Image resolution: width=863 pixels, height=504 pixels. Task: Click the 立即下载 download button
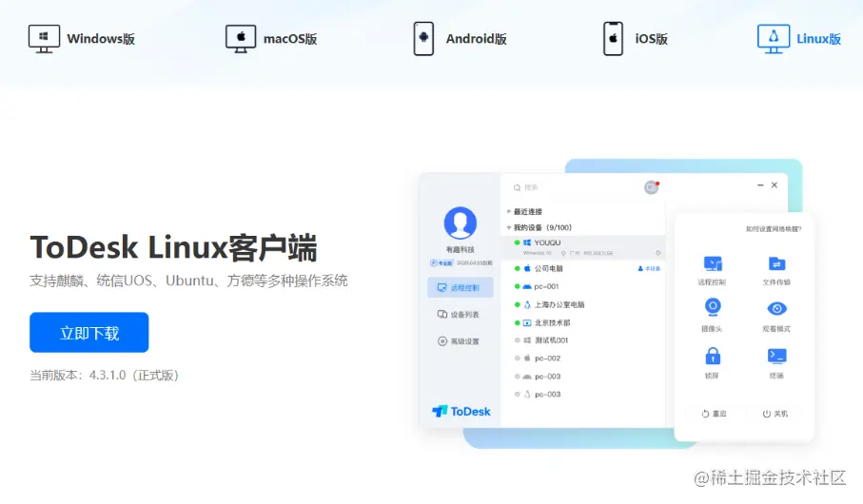tap(89, 332)
